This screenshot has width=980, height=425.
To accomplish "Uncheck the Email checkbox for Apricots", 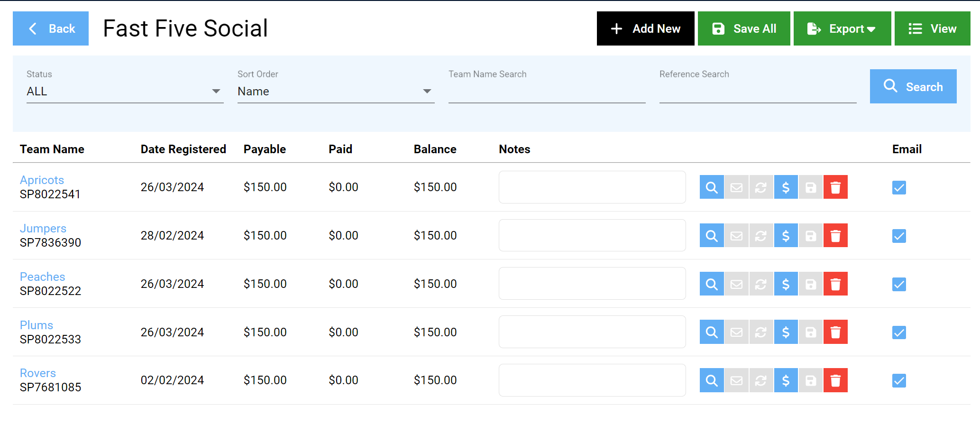I will (x=899, y=187).
